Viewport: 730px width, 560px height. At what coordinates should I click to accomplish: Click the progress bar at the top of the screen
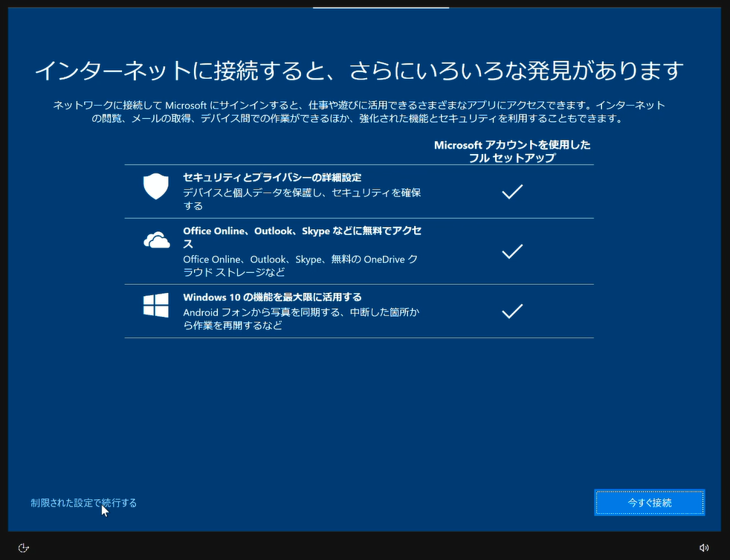coord(381,7)
